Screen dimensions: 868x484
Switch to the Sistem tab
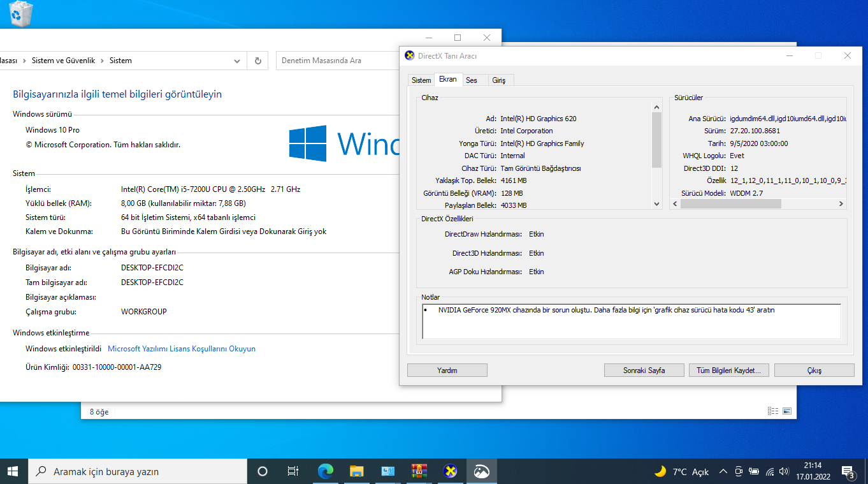click(421, 80)
